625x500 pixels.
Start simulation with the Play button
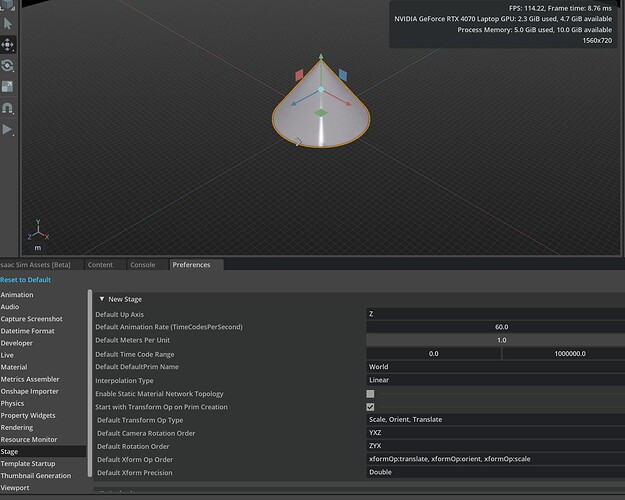pos(8,129)
